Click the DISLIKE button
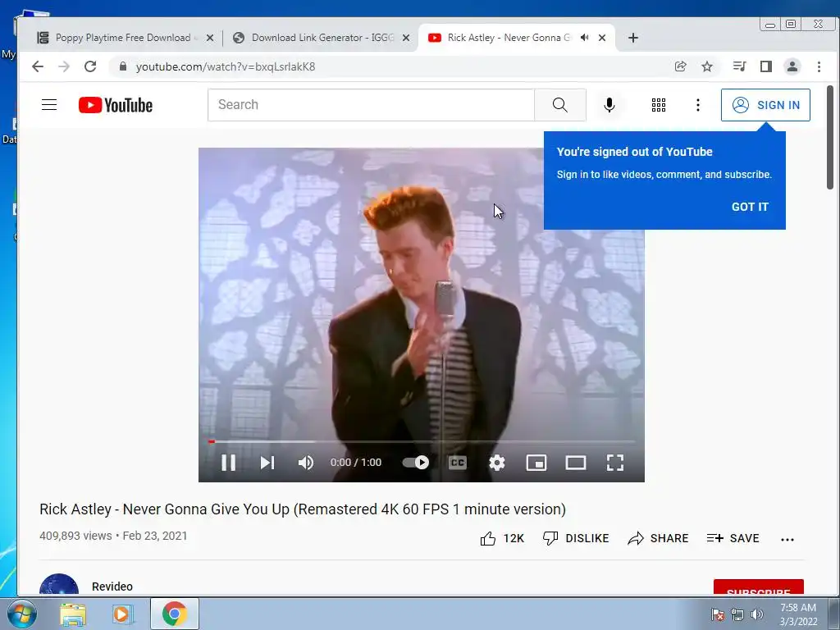This screenshot has height=630, width=840. [x=576, y=538]
